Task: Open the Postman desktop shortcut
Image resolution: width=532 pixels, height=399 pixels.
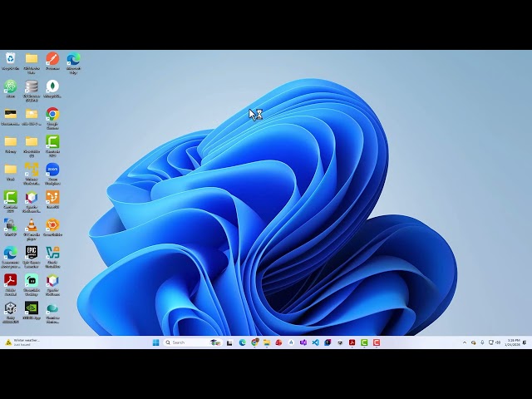Action: [x=52, y=62]
